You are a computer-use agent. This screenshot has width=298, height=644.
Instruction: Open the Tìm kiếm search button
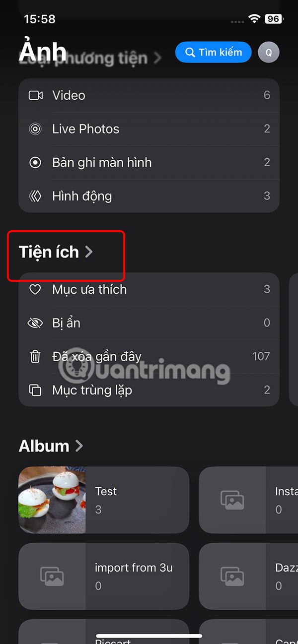pos(213,52)
